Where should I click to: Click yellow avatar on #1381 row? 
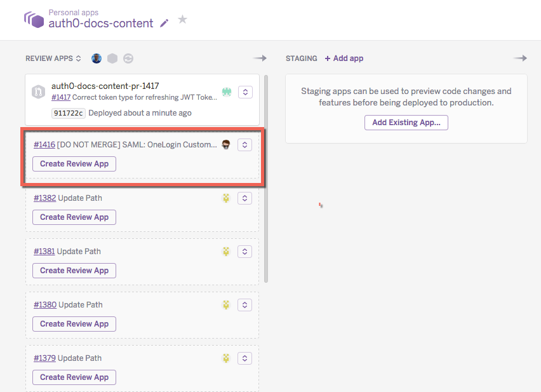(226, 252)
